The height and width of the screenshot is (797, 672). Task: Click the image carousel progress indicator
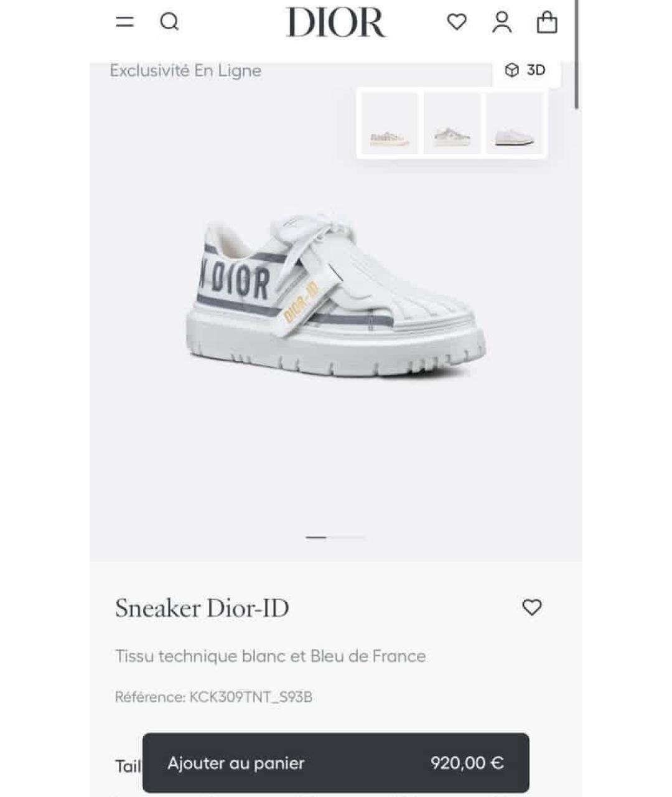tap(335, 537)
